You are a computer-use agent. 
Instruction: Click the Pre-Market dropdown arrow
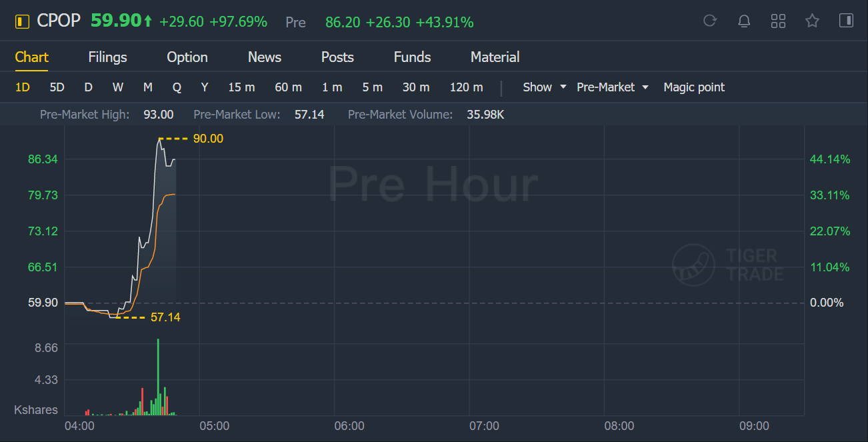(x=645, y=87)
